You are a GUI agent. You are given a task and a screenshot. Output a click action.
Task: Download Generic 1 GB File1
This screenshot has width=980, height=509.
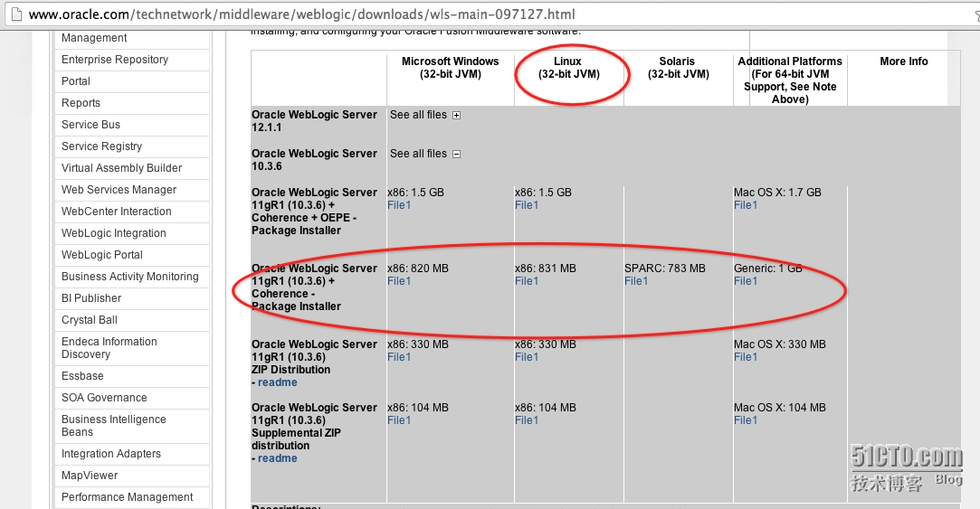[745, 281]
